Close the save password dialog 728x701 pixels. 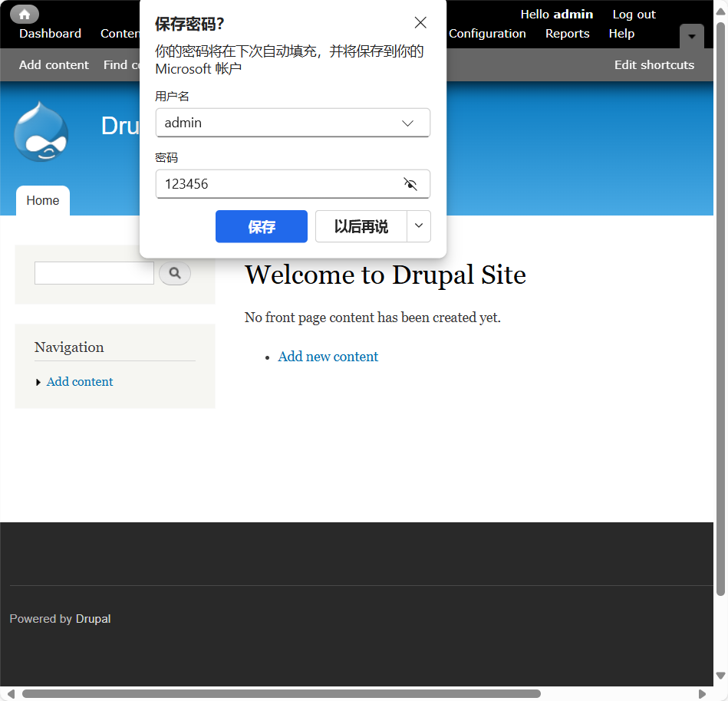420,22
